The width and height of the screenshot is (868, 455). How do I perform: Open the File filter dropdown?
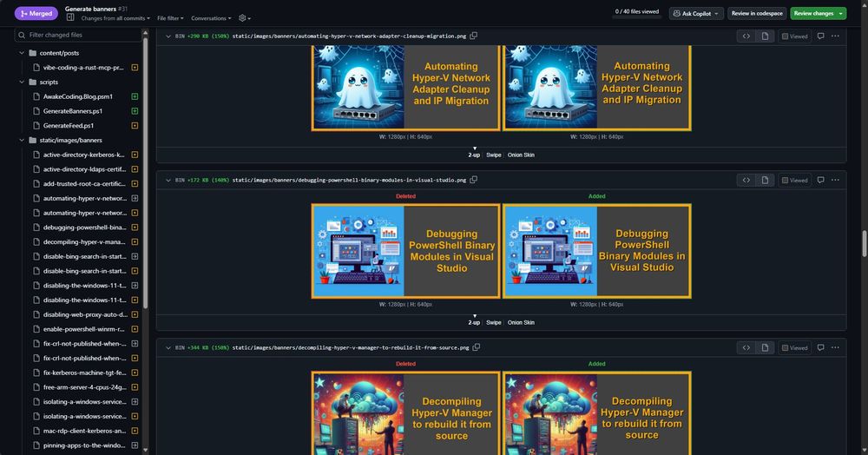pos(170,18)
